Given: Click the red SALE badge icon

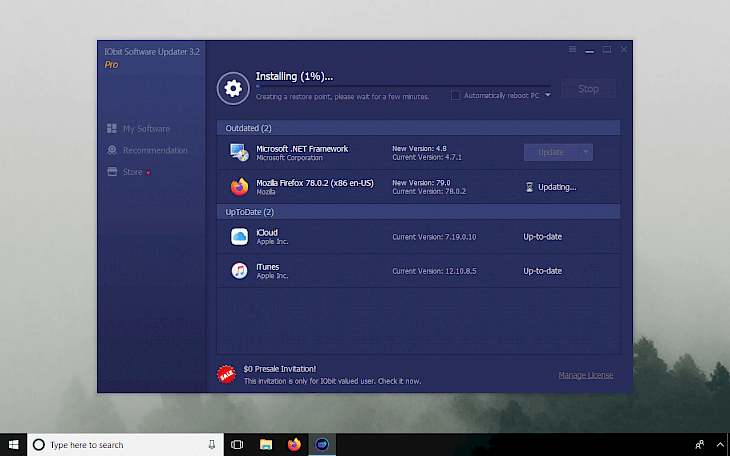Looking at the screenshot, I should (226, 374).
